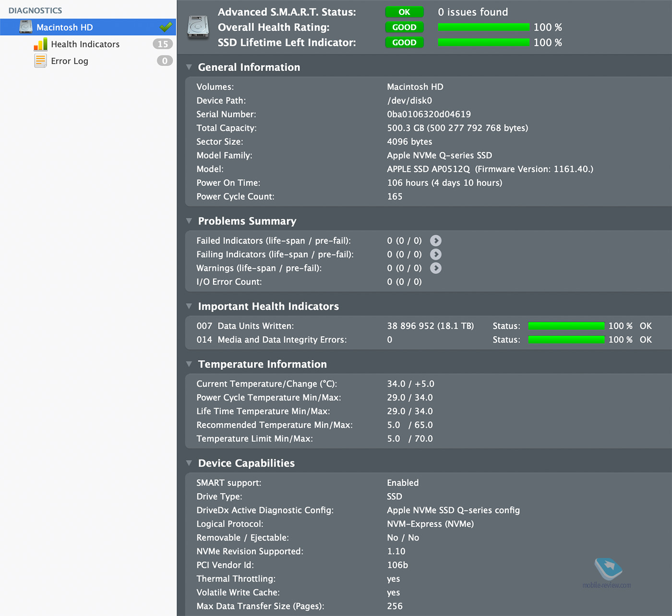672x616 pixels.
Task: Open details arrow for Failed Indicators
Action: (435, 241)
